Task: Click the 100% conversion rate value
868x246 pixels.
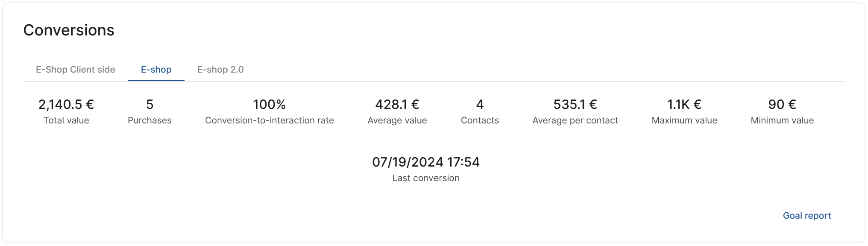Action: click(x=270, y=104)
